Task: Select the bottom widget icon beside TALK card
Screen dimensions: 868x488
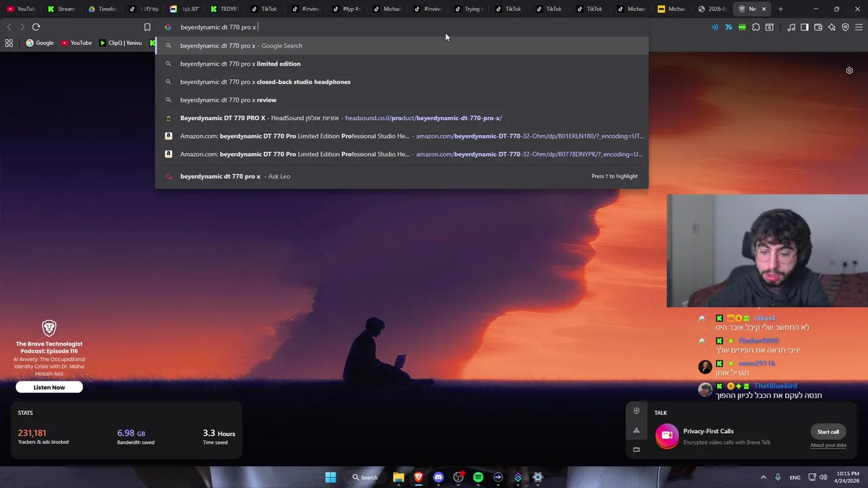Action: (636, 449)
